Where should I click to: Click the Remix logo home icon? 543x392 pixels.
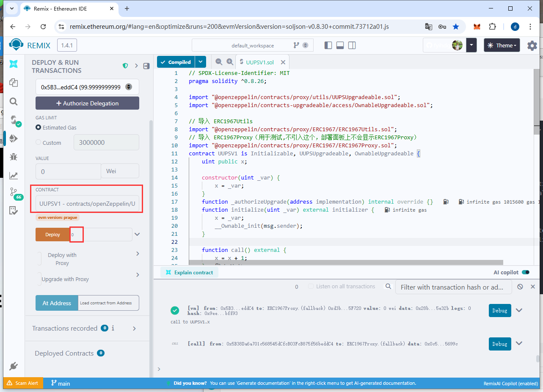coord(17,45)
